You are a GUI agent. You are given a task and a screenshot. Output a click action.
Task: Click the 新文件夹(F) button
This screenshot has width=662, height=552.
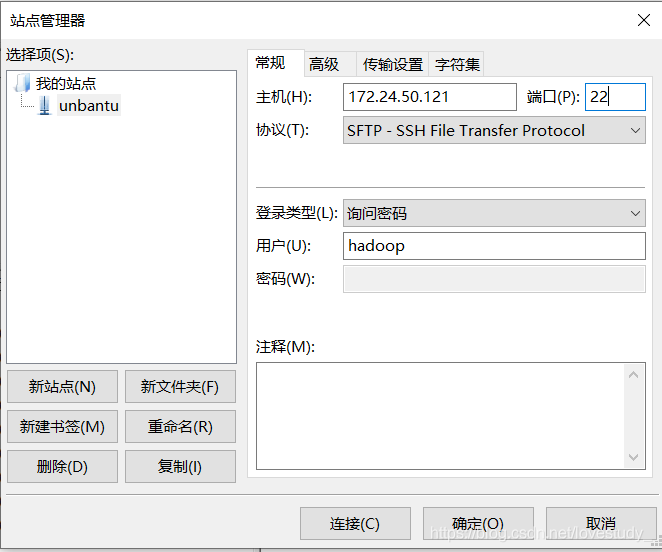pyautogui.click(x=180, y=387)
